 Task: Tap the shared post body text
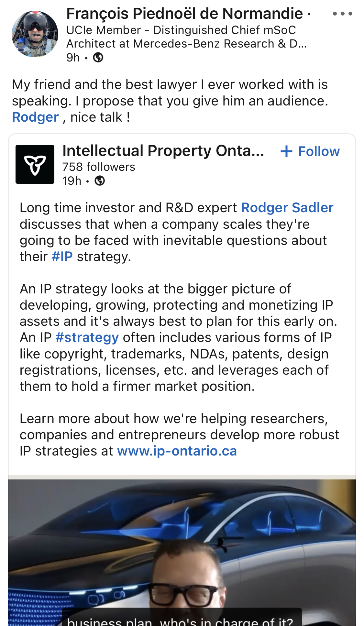coord(179,329)
